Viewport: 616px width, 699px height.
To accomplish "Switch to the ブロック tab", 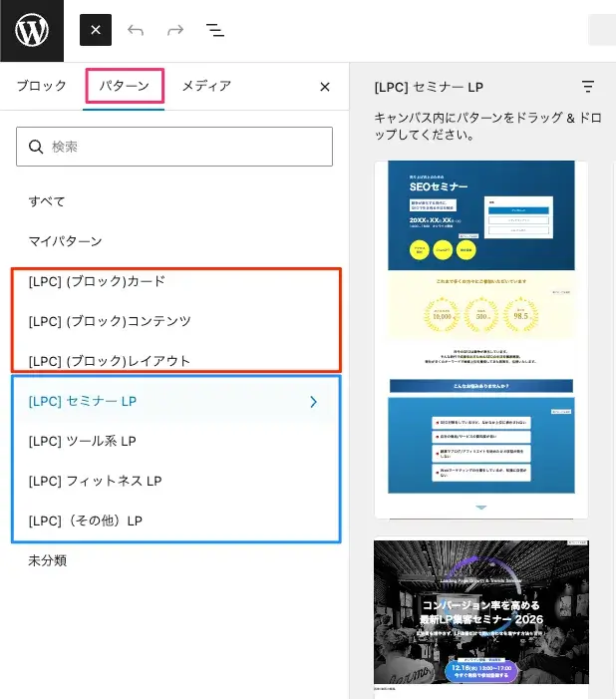I will 42,87.
